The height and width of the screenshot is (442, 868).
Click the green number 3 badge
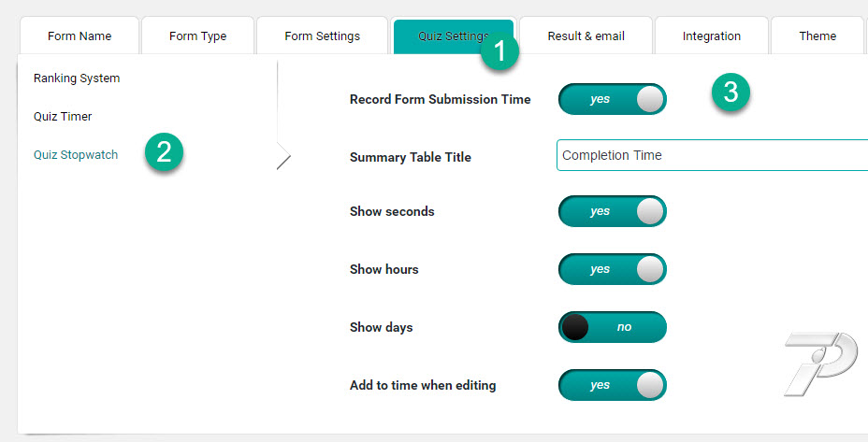click(731, 92)
